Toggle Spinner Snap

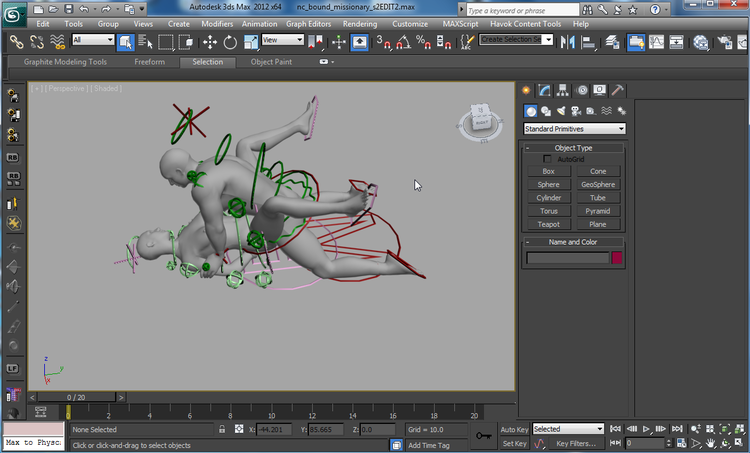[444, 42]
